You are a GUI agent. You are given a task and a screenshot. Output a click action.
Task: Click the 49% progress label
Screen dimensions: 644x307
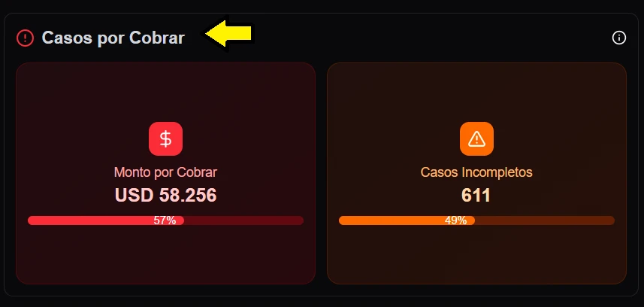(x=455, y=220)
